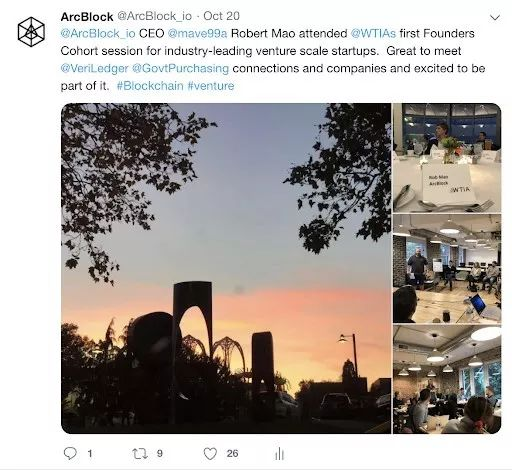
Task: Open the WTIA name card photo
Action: 447,158
